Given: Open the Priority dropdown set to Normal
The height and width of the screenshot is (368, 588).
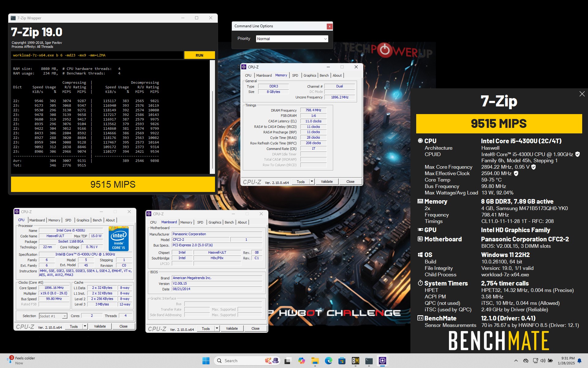Looking at the screenshot, I should coord(292,39).
